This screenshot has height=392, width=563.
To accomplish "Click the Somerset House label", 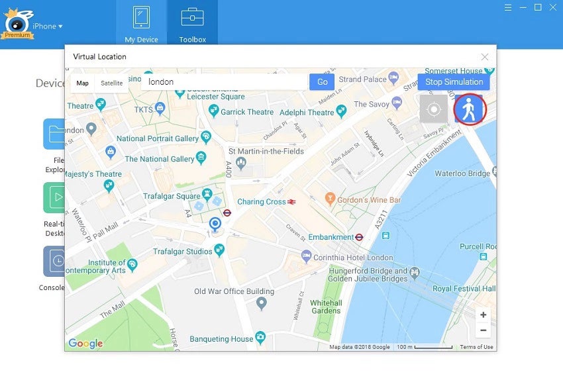I will coord(454,71).
